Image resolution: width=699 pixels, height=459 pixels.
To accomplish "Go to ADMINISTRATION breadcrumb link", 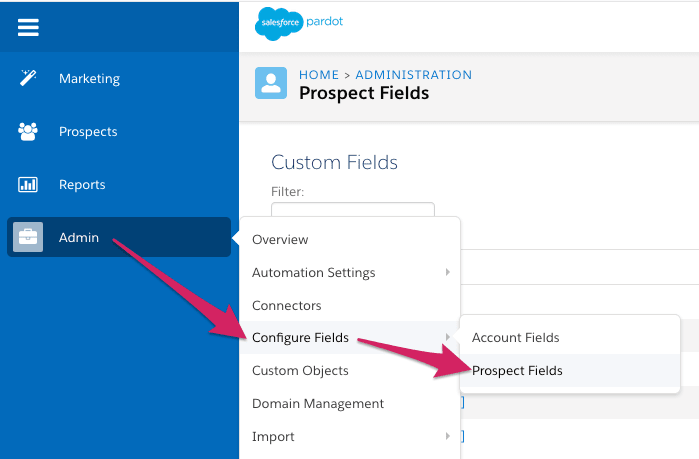I will (x=413, y=74).
